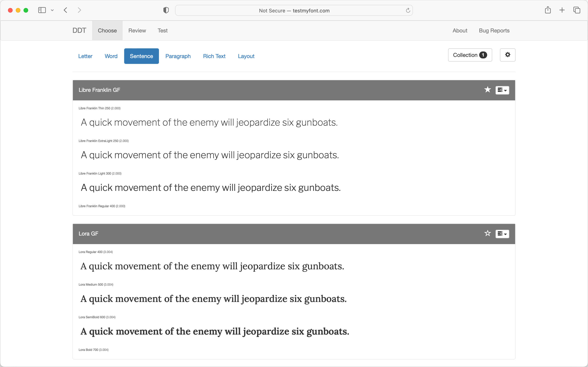The height and width of the screenshot is (367, 588).
Task: Go back using the back arrow
Action: click(x=65, y=10)
